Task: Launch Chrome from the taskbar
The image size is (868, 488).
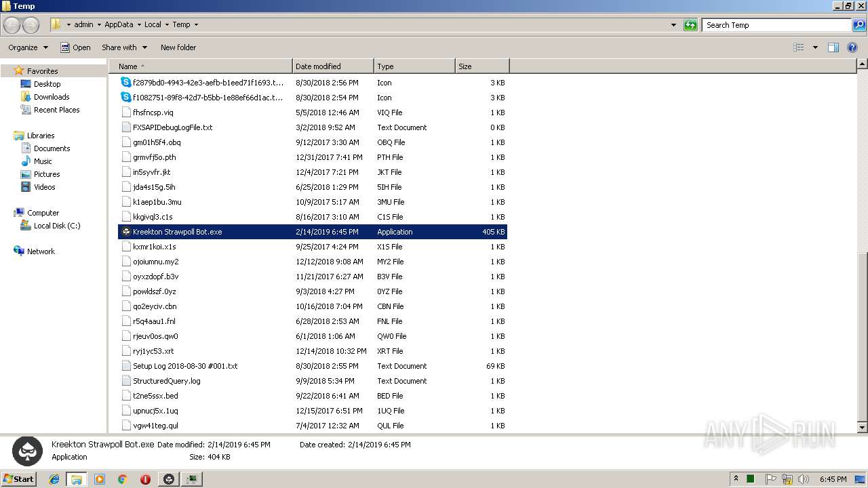Action: click(122, 479)
